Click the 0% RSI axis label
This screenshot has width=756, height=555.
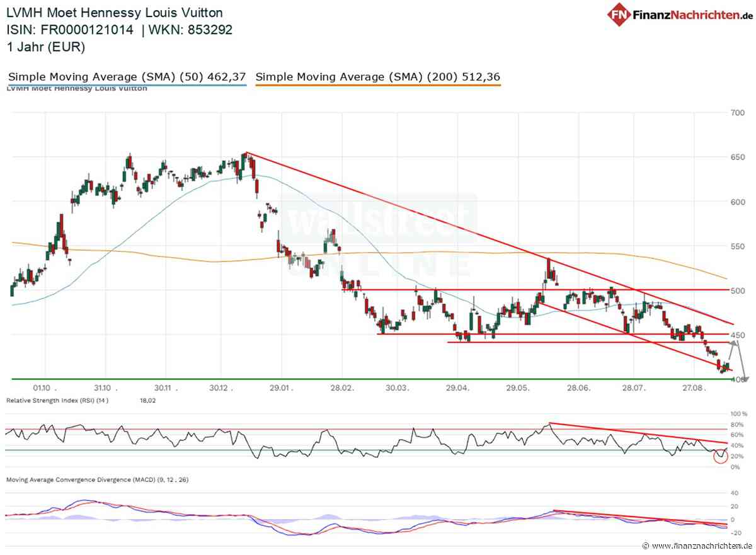click(x=736, y=467)
